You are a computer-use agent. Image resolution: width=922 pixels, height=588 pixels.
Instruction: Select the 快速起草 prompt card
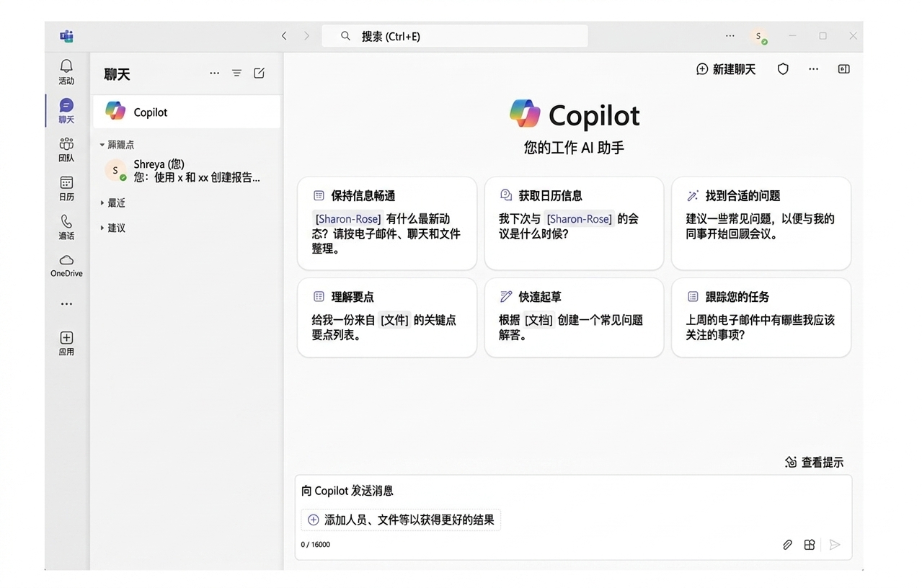574,318
